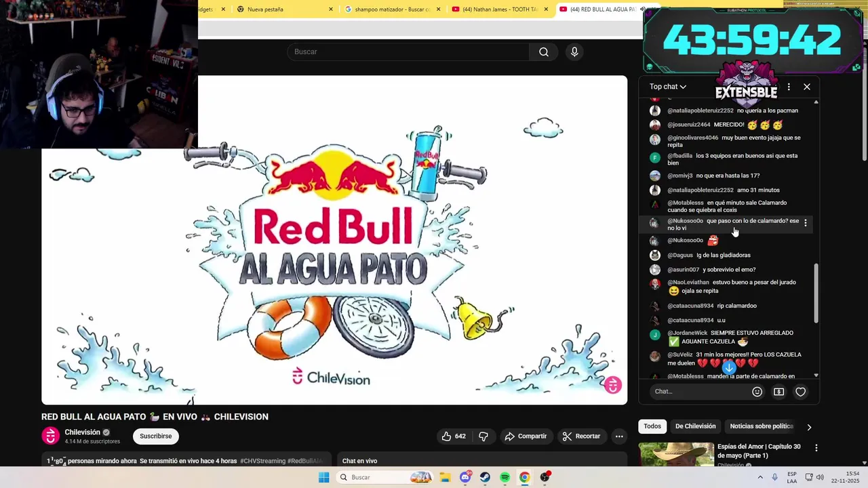This screenshot has height=488, width=868.
Task: Expand the Top chat dropdown
Action: tap(668, 87)
